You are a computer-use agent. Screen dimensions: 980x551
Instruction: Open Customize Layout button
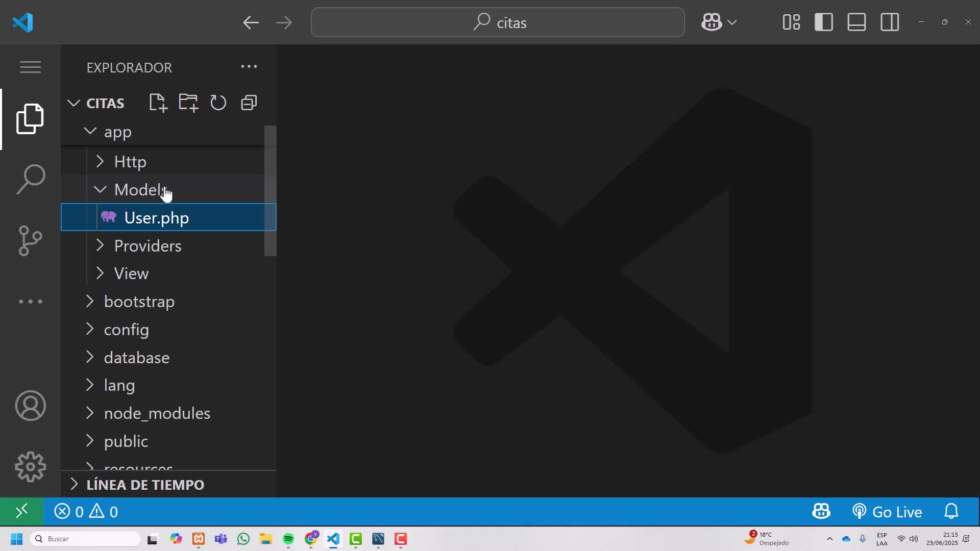click(x=791, y=22)
